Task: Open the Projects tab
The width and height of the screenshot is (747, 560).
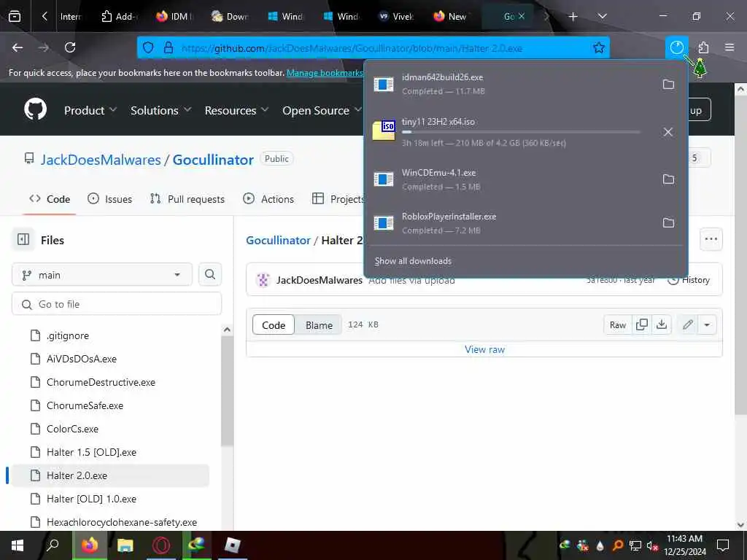Action: [338, 199]
